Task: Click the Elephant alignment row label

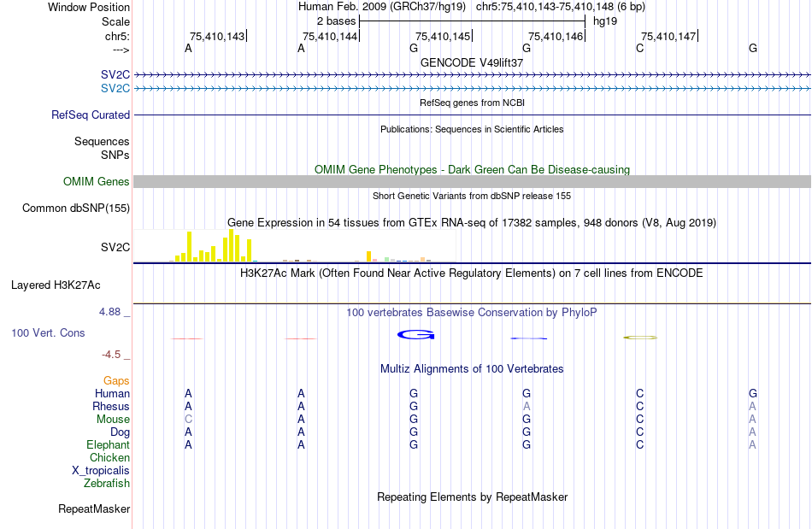Action: [x=109, y=444]
